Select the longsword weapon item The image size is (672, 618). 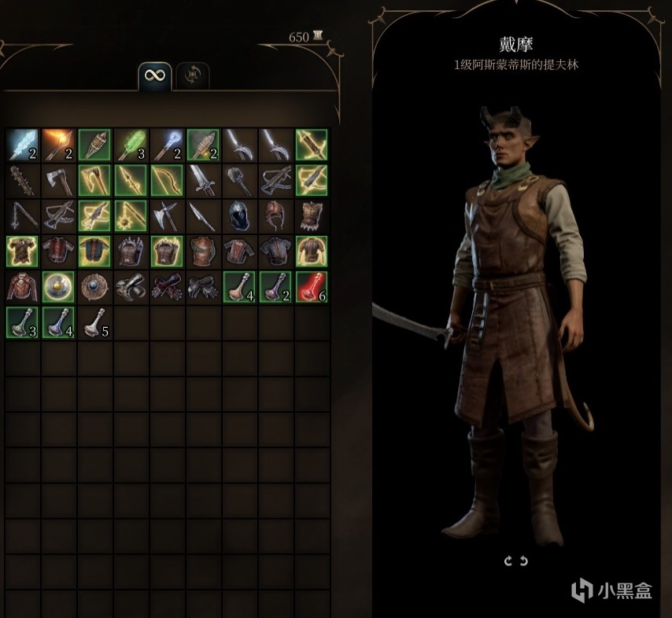point(203,180)
